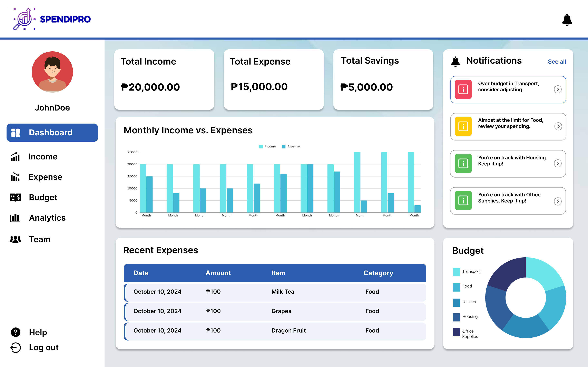
Task: Click the Expense declining chart sidebar icon
Action: pyautogui.click(x=15, y=177)
